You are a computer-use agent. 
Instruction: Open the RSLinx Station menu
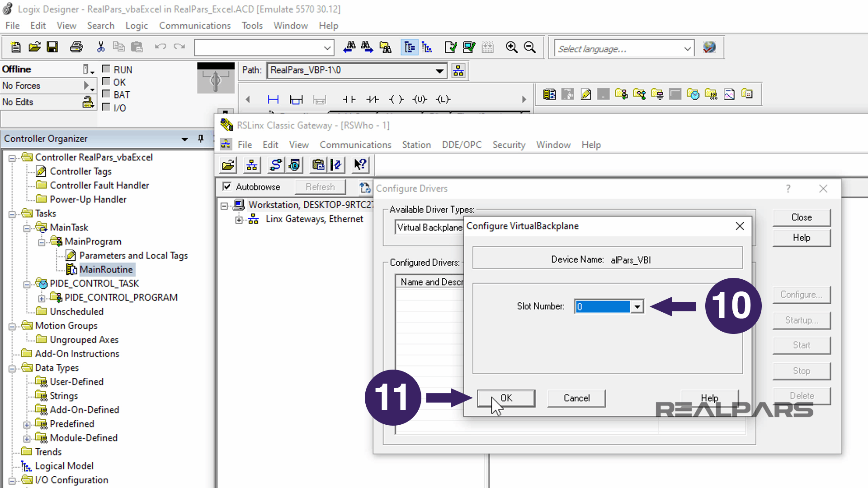(416, 145)
